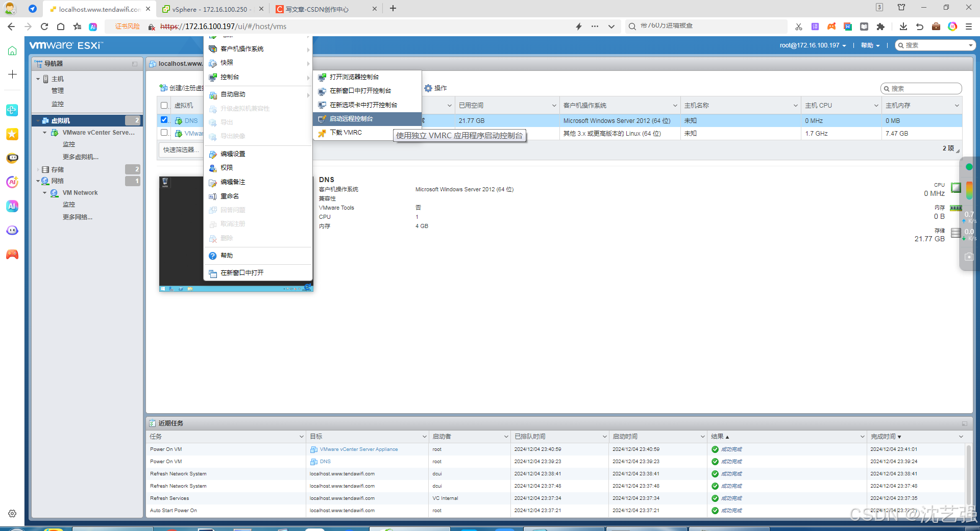Select 管理 under 主机
The width and height of the screenshot is (980, 531).
pyautogui.click(x=58, y=91)
